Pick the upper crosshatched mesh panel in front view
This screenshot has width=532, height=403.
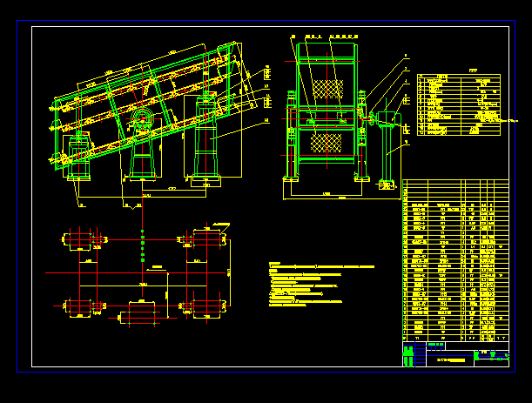327,89
